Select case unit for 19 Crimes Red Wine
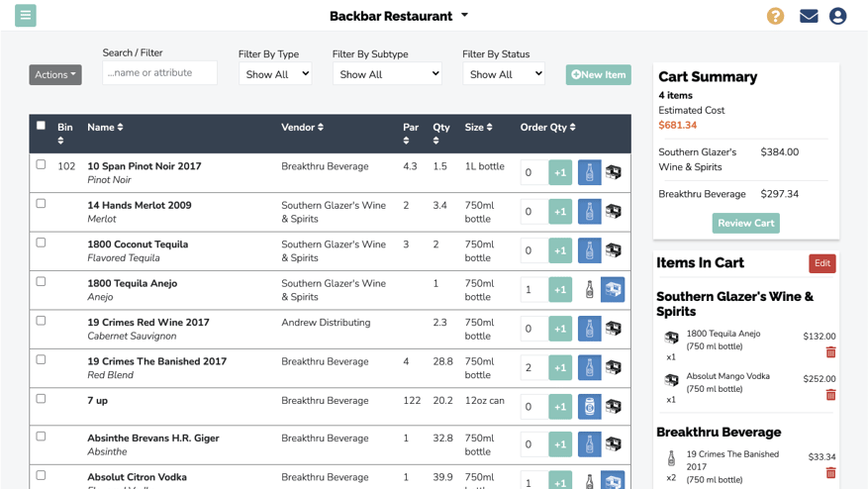The width and height of the screenshot is (868, 489). 614,329
